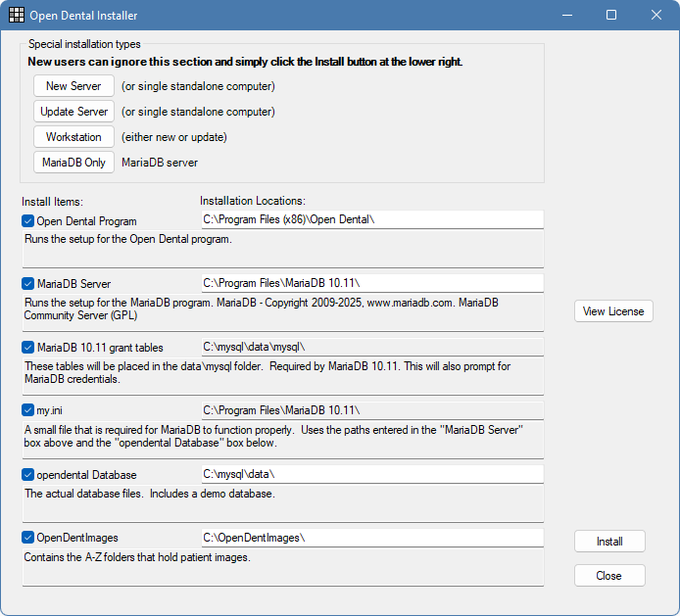This screenshot has width=680, height=616.
Task: Uncheck the Open Dental Program checkbox
Action: pyautogui.click(x=27, y=221)
